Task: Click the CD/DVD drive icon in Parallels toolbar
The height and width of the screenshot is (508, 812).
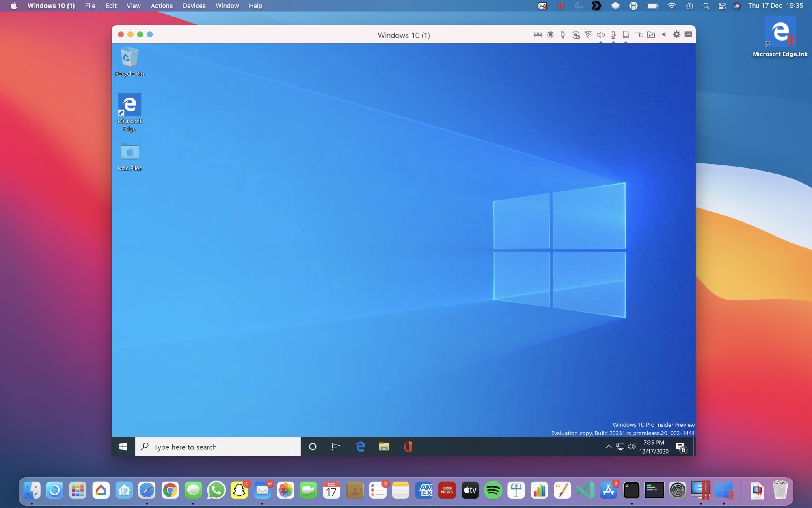Action: (576, 35)
